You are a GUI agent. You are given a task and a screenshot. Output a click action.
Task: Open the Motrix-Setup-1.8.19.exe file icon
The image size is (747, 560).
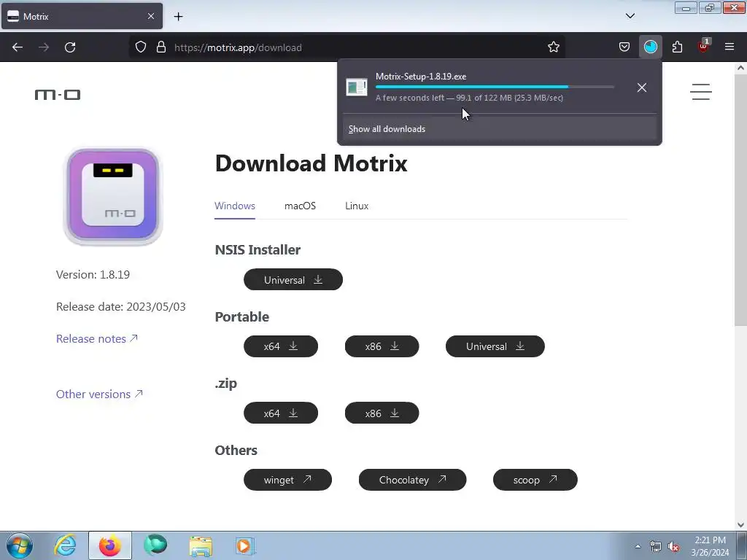[356, 87]
